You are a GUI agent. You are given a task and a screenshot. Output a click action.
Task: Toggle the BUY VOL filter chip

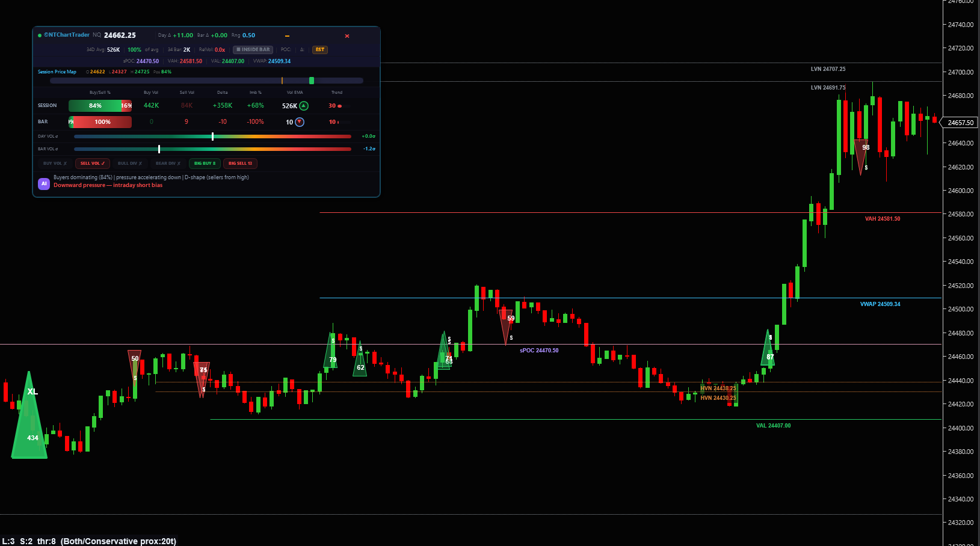55,164
